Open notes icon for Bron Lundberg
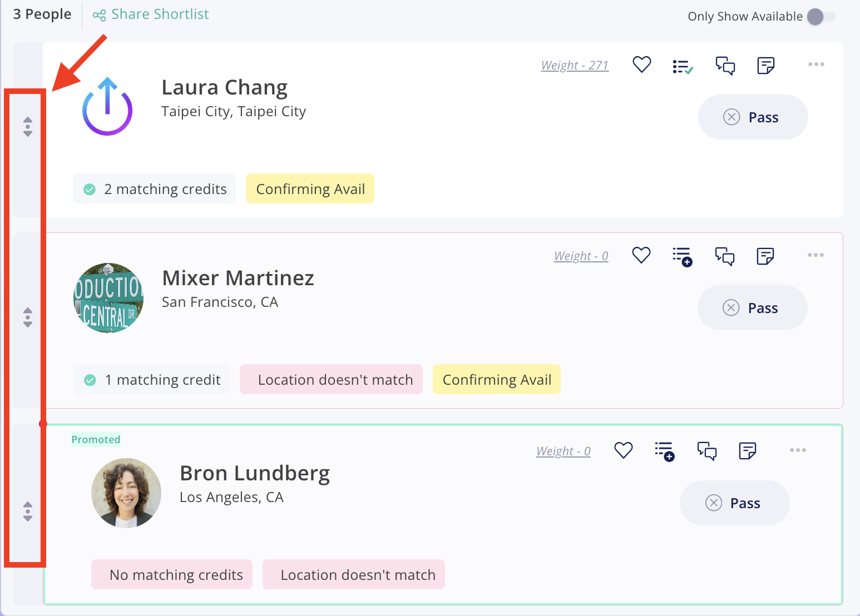Viewport: 860px width, 616px height. click(748, 451)
